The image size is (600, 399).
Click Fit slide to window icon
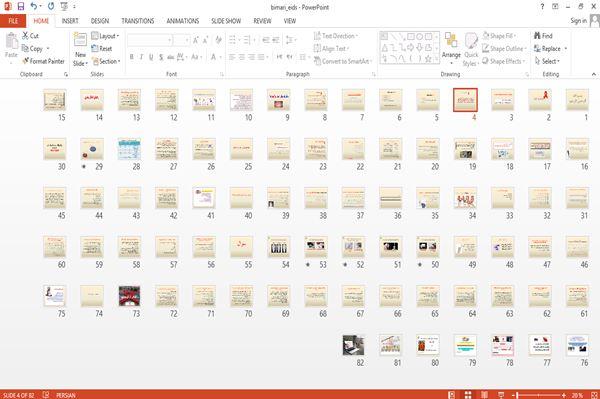[594, 395]
